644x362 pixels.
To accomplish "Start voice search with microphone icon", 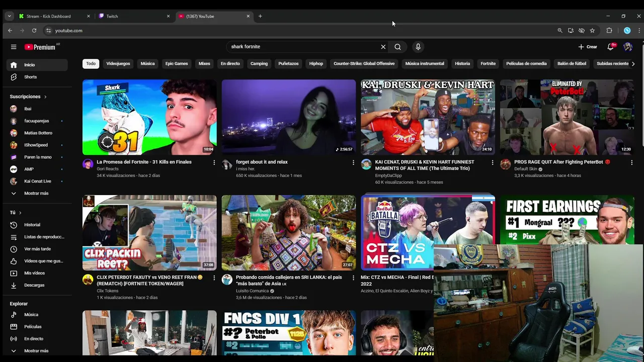I will tap(418, 47).
